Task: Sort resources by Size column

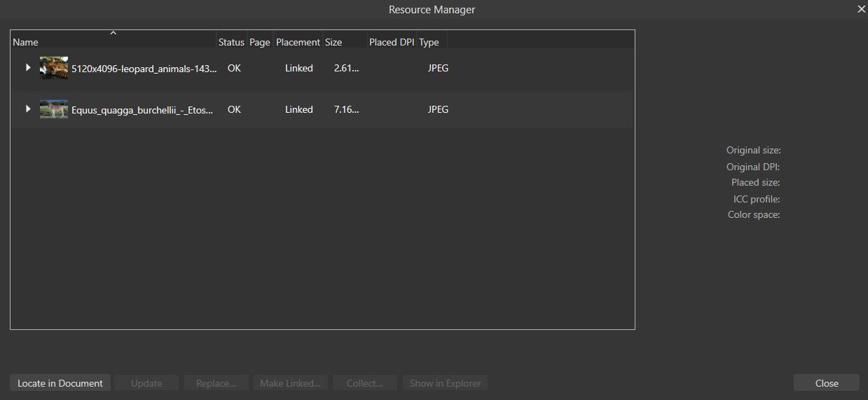Action: (x=333, y=42)
